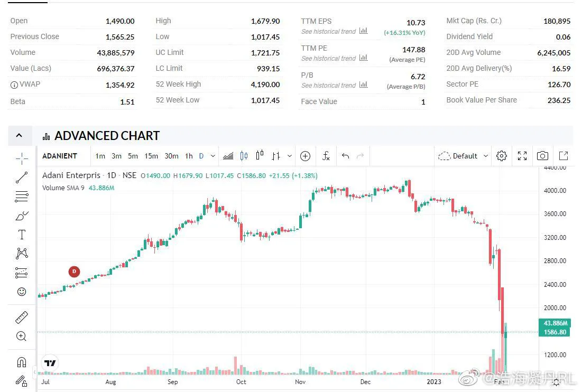Click the ADANIENT symbol search field

[60, 156]
